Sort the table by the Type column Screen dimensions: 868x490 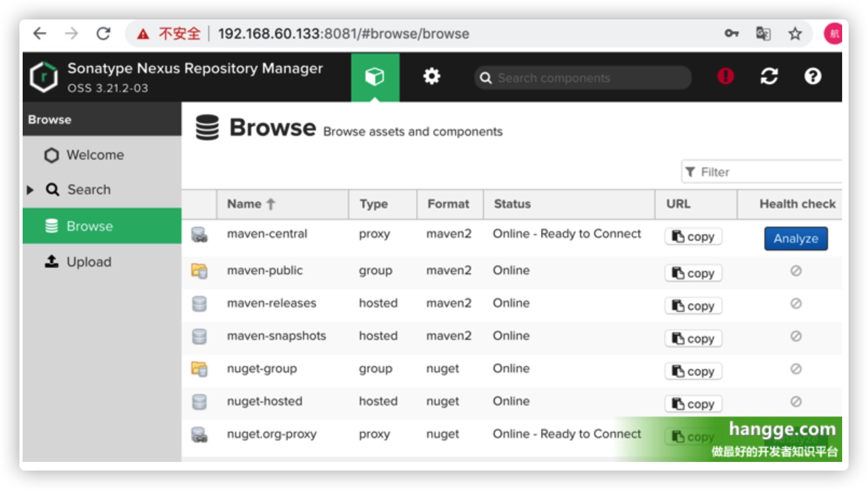click(383, 204)
